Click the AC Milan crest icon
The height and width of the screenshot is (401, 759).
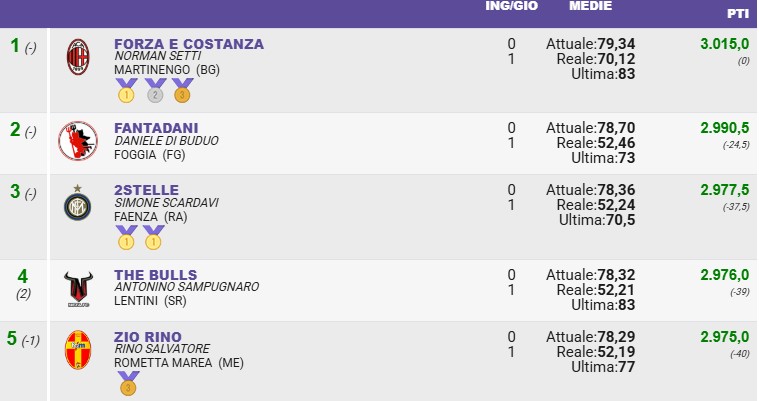(x=78, y=57)
